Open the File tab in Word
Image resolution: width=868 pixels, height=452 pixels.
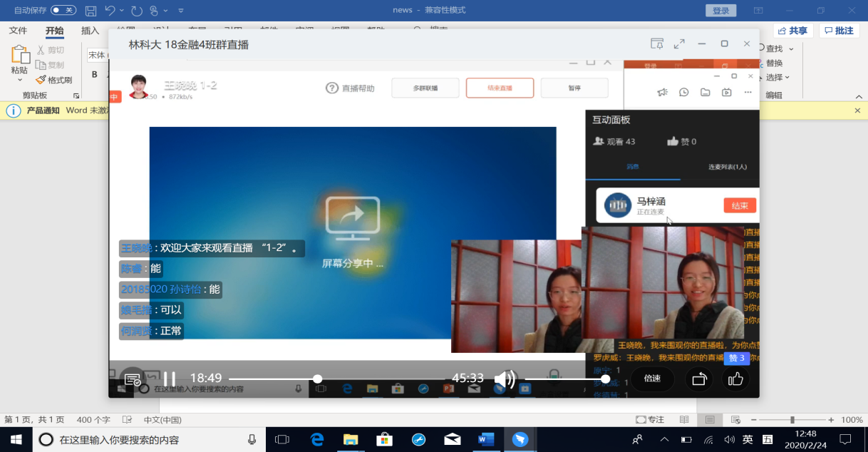(x=18, y=31)
